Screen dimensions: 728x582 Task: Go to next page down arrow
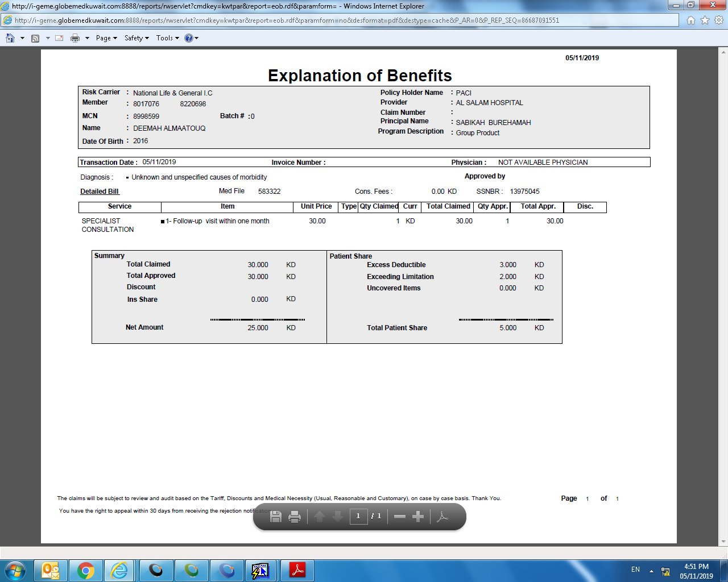(338, 517)
